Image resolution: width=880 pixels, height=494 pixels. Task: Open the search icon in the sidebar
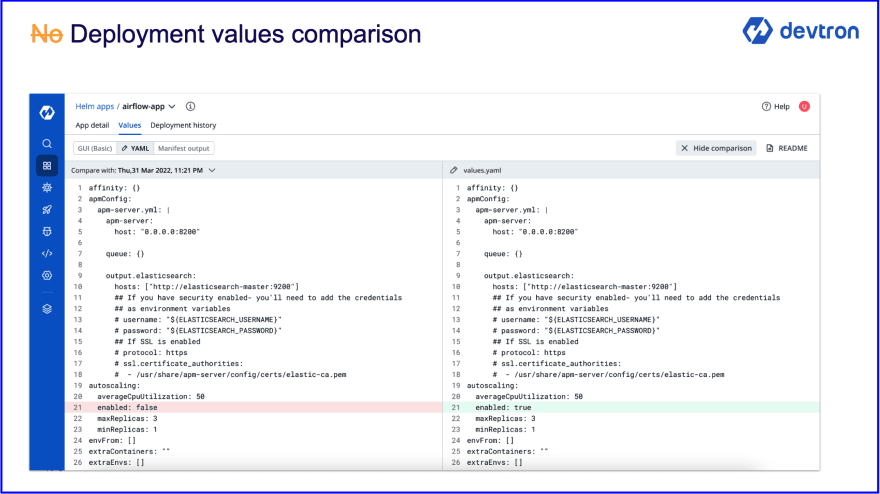point(47,144)
